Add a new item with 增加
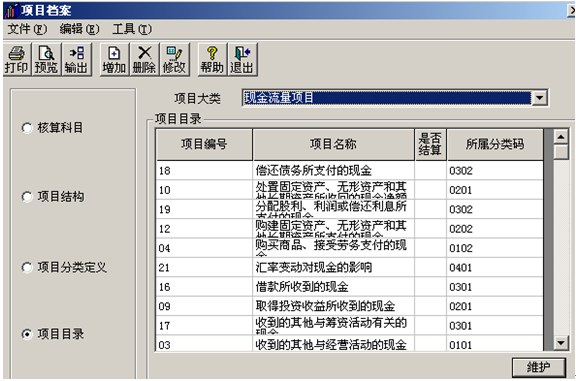 pyautogui.click(x=114, y=60)
